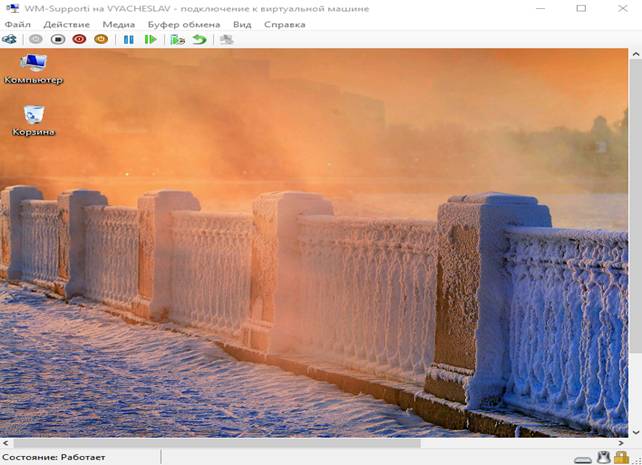
Task: Click the VM connection window title icon
Action: click(13, 9)
